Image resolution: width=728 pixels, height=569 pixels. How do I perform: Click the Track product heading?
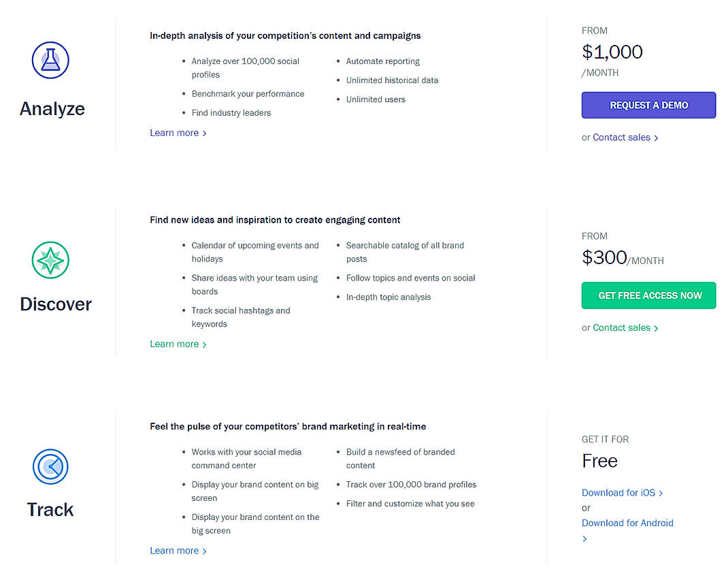click(50, 510)
